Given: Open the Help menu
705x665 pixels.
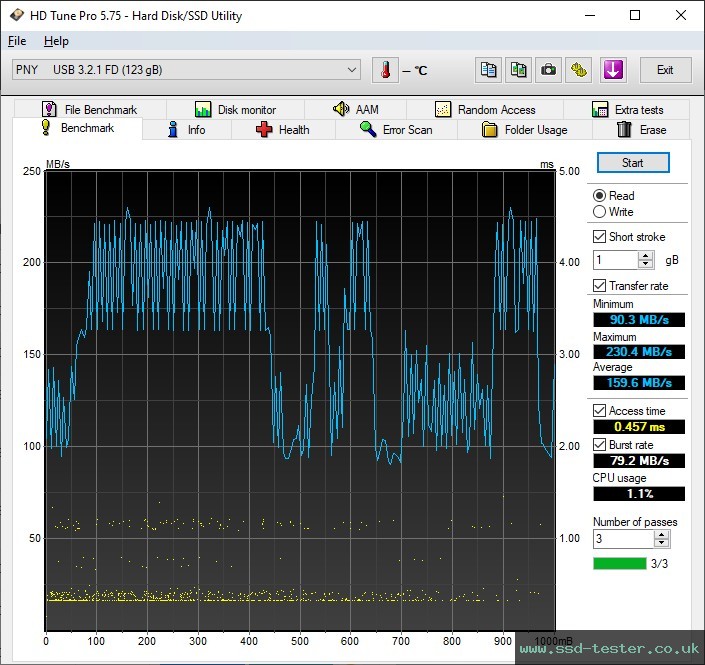Looking at the screenshot, I should pos(56,41).
